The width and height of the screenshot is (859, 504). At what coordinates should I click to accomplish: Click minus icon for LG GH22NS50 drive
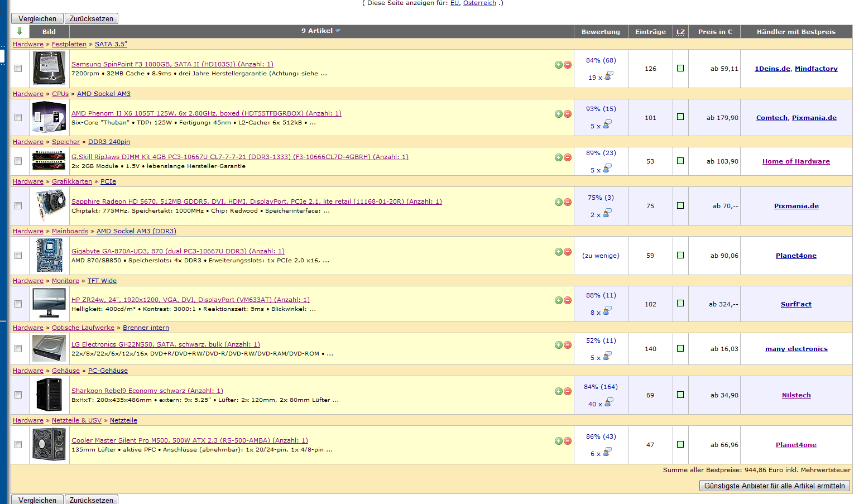[x=568, y=345]
